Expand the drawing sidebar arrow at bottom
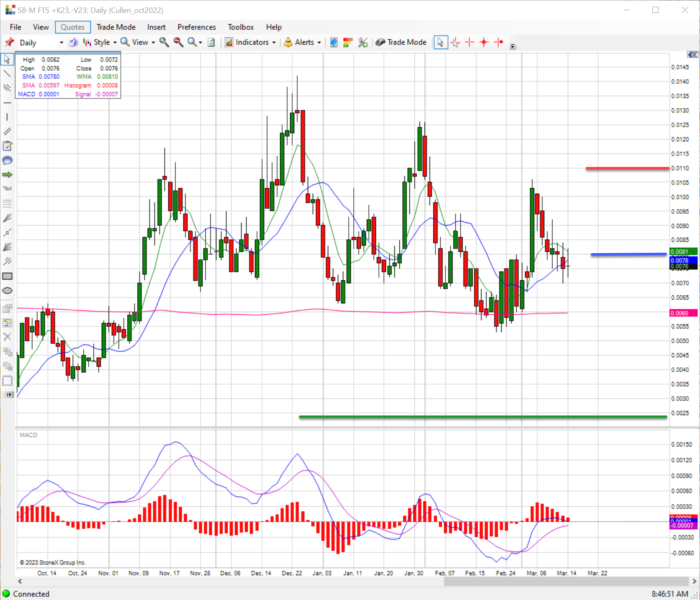The height and width of the screenshot is (600, 700). (8, 395)
